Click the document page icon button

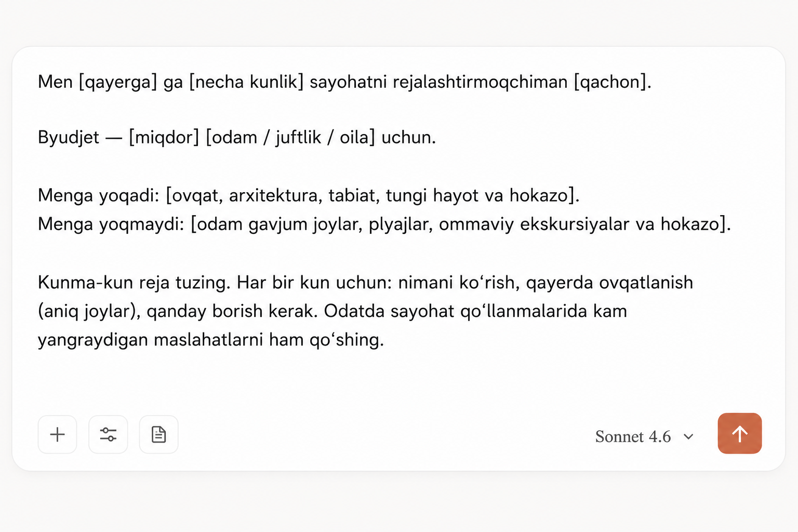[159, 434]
